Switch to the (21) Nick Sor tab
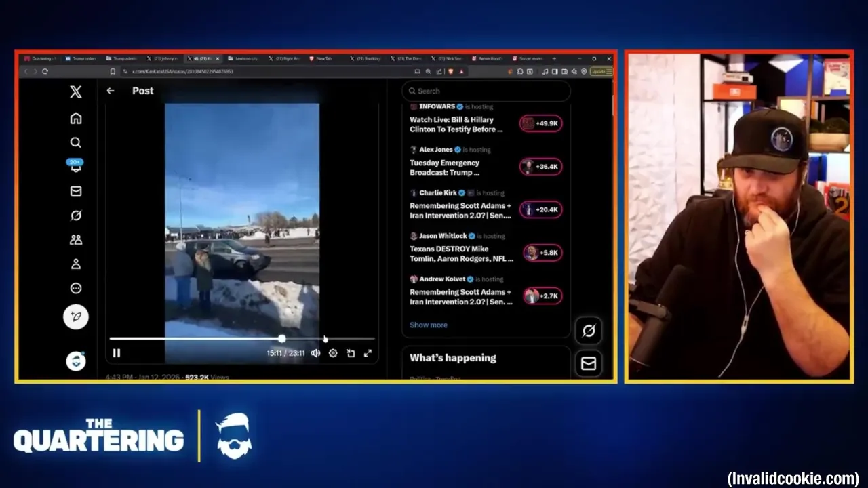868x488 pixels. pyautogui.click(x=448, y=59)
